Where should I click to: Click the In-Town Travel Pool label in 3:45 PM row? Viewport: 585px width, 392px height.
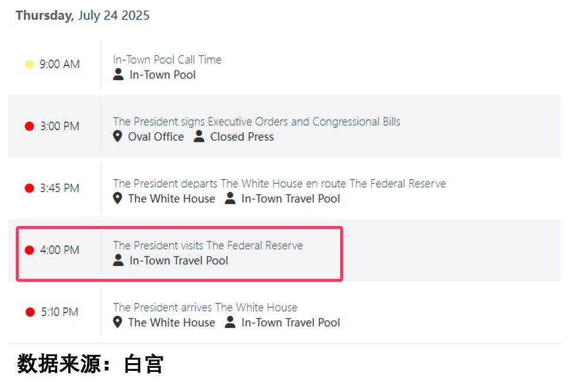click(x=291, y=198)
